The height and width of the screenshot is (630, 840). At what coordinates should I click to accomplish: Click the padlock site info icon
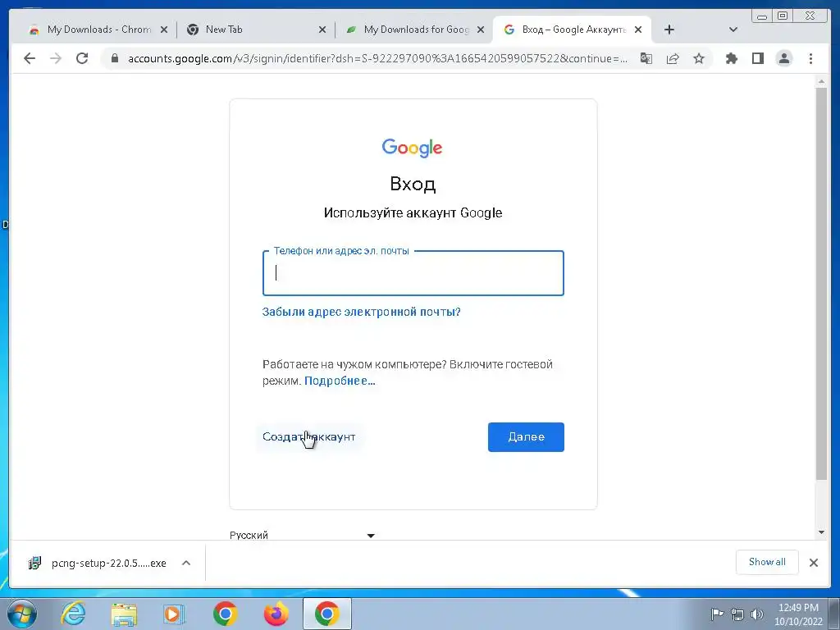[x=114, y=58]
